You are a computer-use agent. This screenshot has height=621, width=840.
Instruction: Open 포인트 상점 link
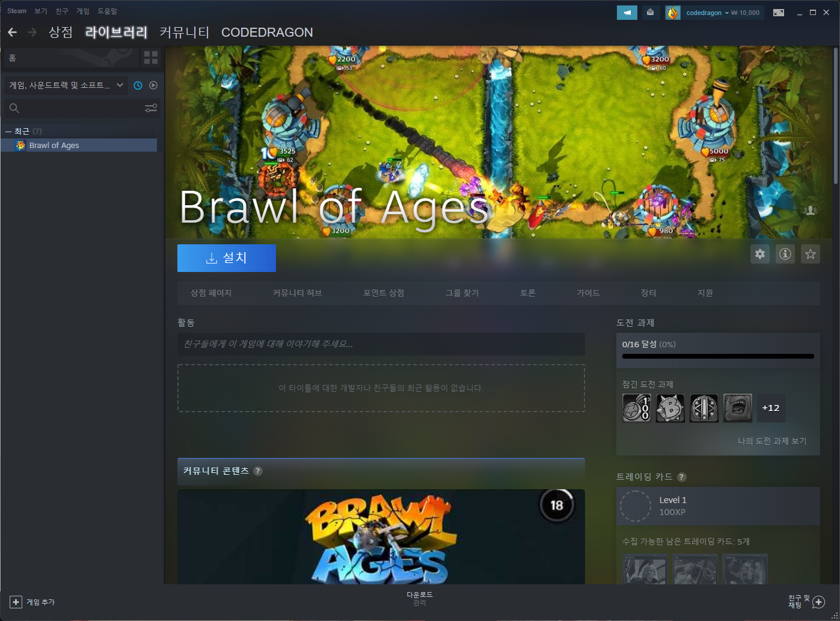(x=384, y=293)
